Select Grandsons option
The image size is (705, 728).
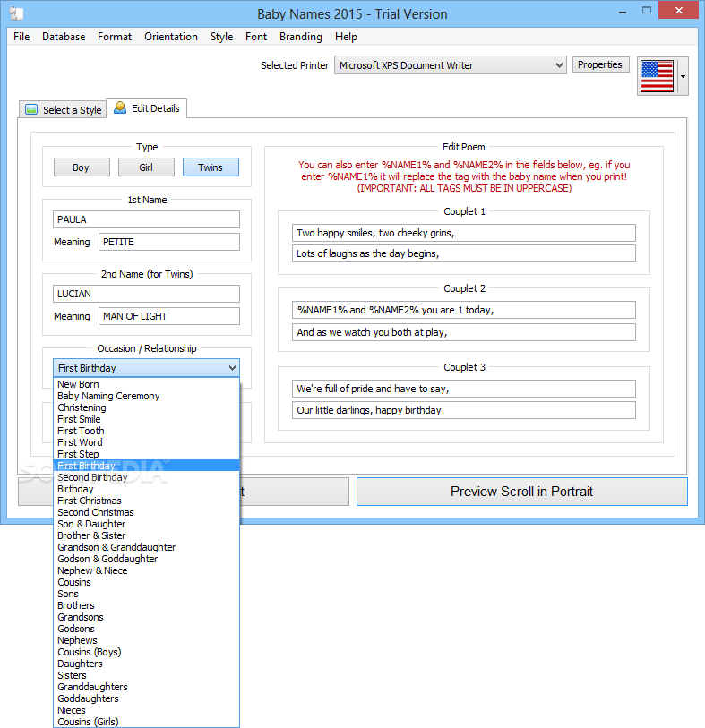click(146, 617)
